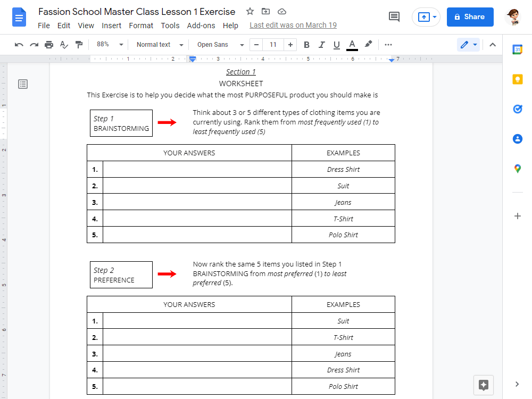Redo the last action
532x399 pixels.
click(34, 45)
